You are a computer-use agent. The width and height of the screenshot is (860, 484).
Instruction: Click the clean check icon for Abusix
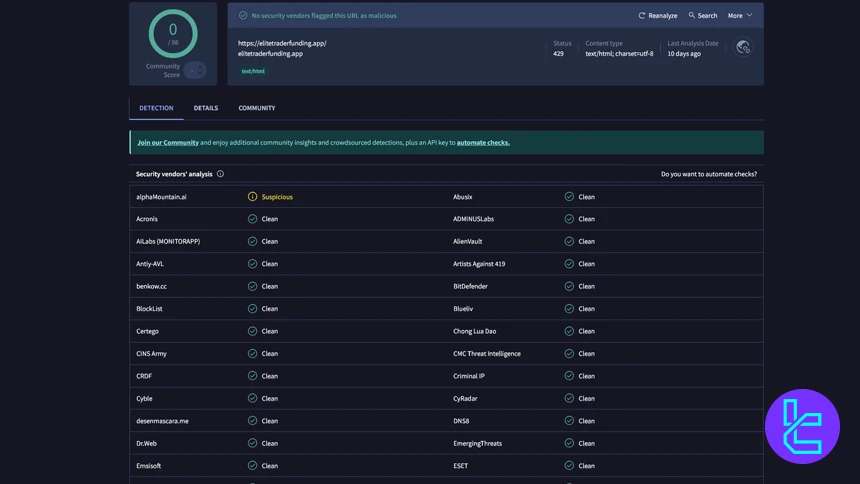[569, 196]
